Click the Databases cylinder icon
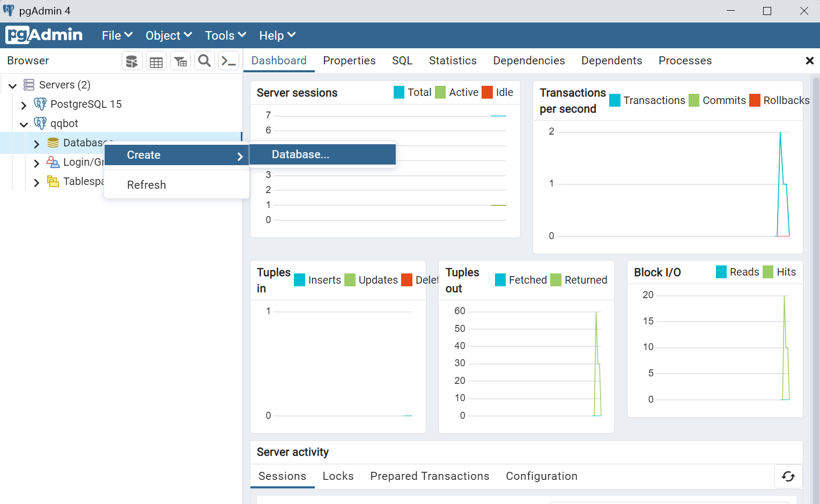Screen dimensions: 820x504 click(53, 143)
